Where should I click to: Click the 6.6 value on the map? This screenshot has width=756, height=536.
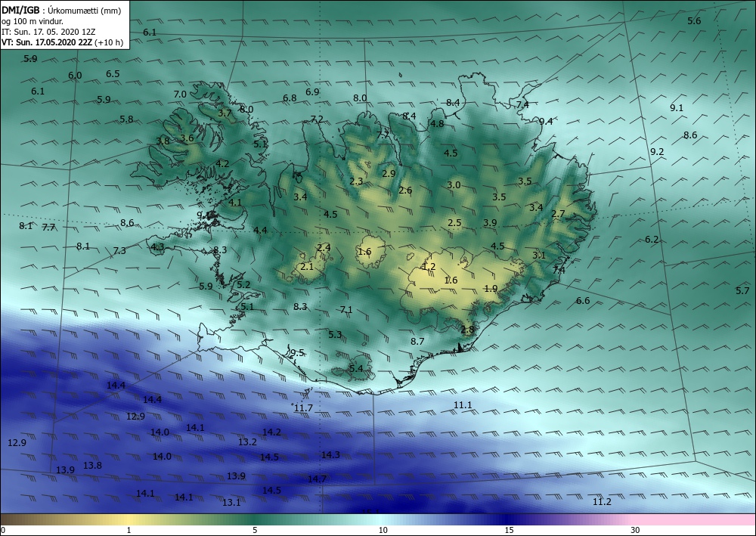583,300
